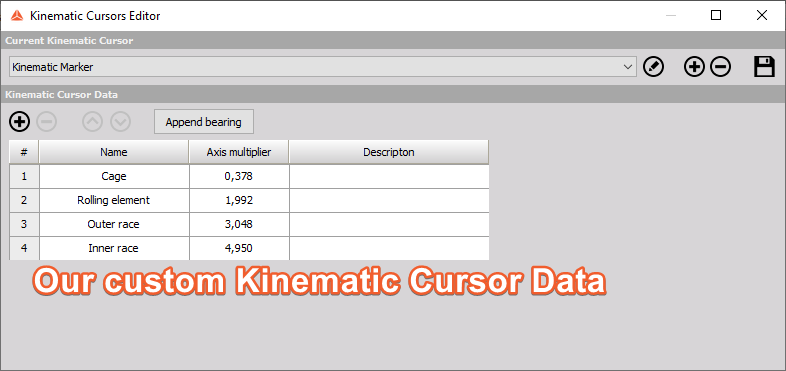Select the 3,048 multiplier cell

click(x=239, y=225)
